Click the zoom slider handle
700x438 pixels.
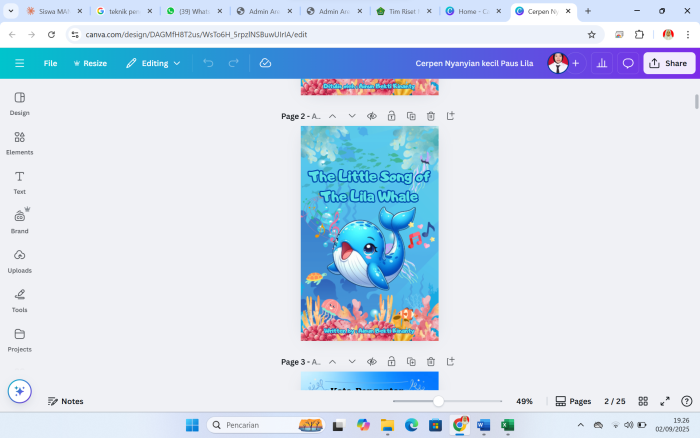[x=438, y=401]
